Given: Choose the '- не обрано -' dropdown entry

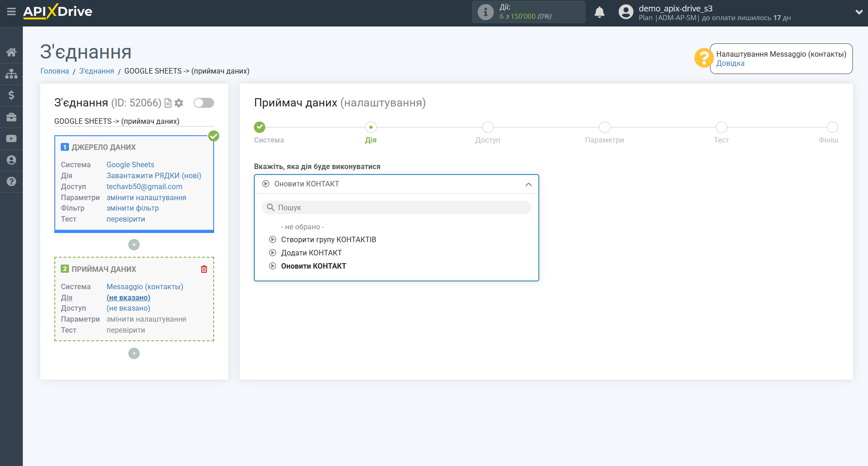Looking at the screenshot, I should pos(302,227).
